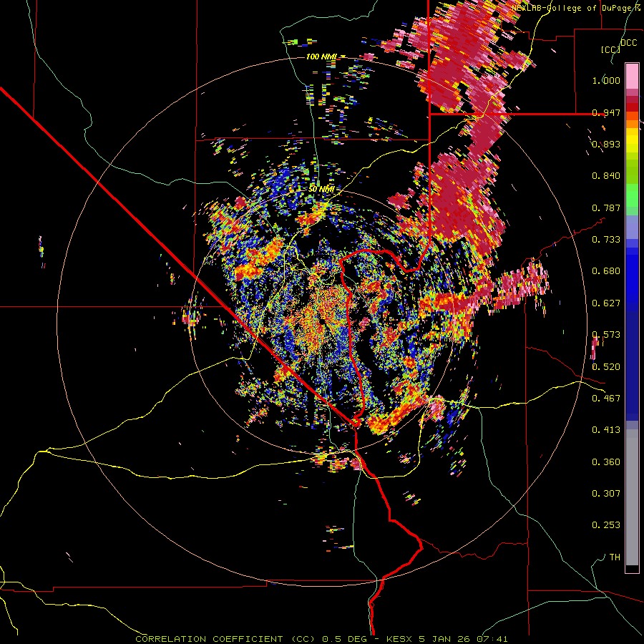Click the 07:41 timestamp
This screenshot has height=644, width=644.
[492, 639]
